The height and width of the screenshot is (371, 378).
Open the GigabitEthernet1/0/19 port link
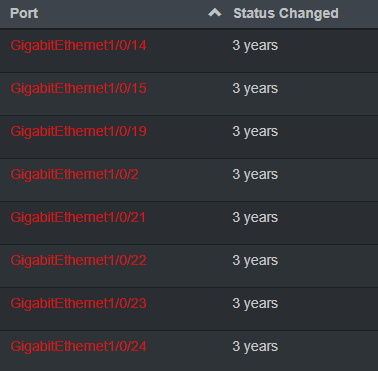coord(78,131)
